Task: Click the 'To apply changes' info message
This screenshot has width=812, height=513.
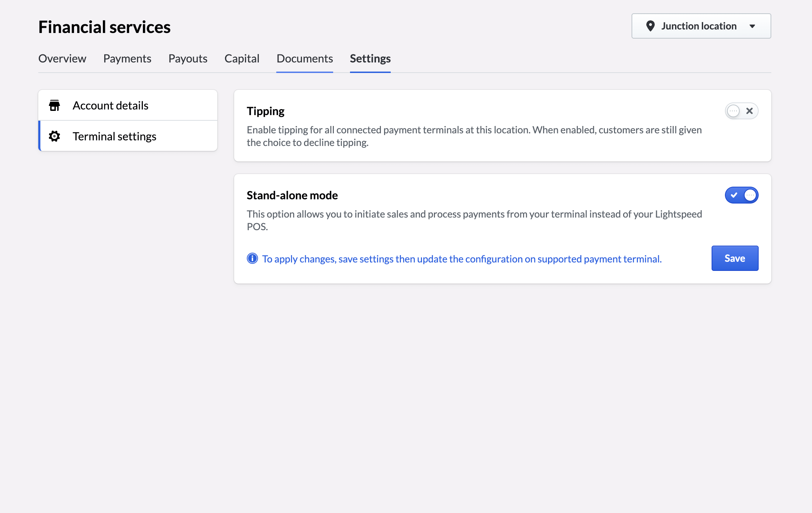Action: [x=462, y=259]
